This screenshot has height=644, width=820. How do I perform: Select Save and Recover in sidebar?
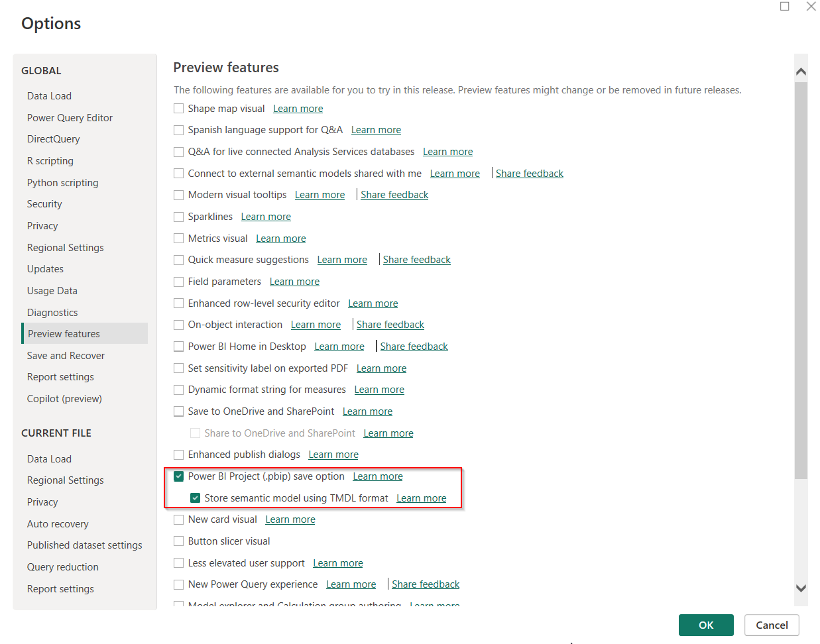click(66, 356)
